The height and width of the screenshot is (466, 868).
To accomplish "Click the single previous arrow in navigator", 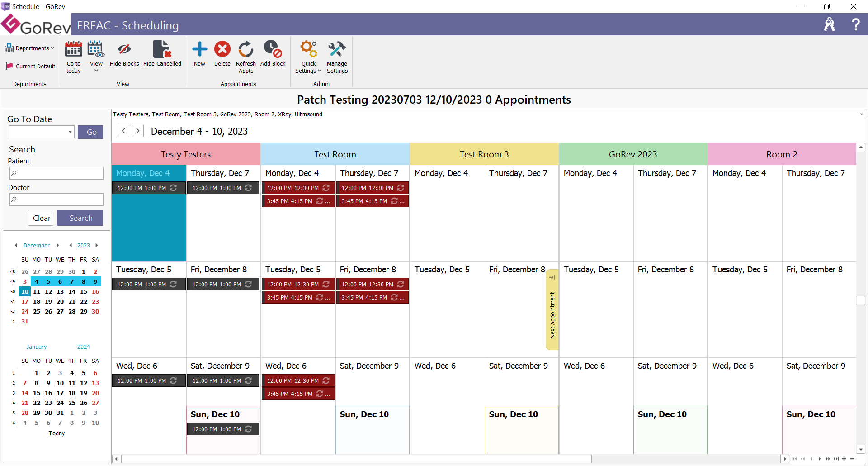I will click(x=811, y=459).
